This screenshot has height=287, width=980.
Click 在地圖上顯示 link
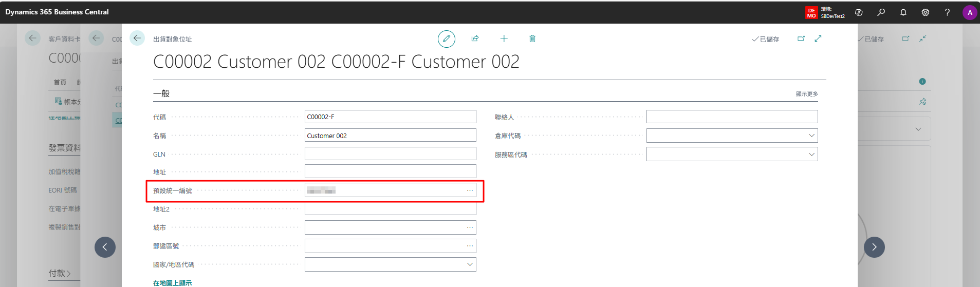click(172, 283)
